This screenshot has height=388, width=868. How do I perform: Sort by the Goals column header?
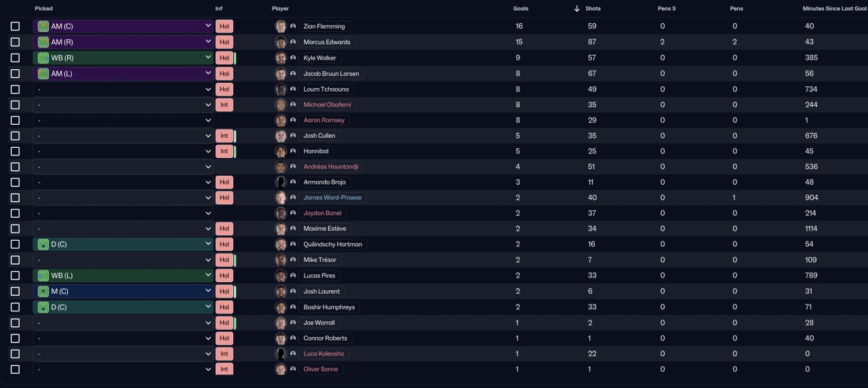point(521,9)
